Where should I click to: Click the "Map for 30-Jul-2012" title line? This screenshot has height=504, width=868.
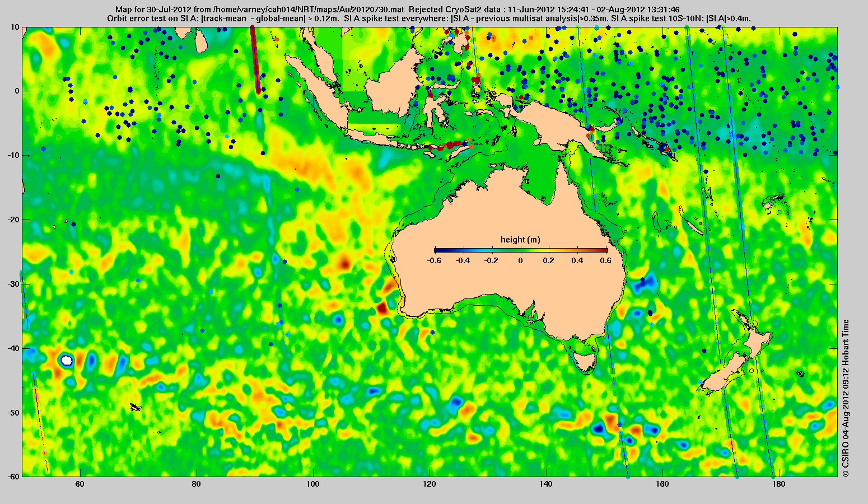tap(397, 10)
